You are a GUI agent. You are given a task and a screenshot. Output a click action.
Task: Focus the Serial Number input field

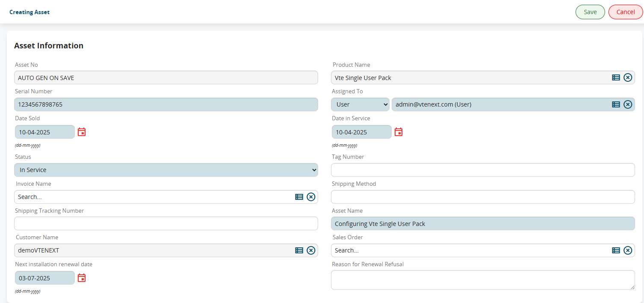point(166,104)
